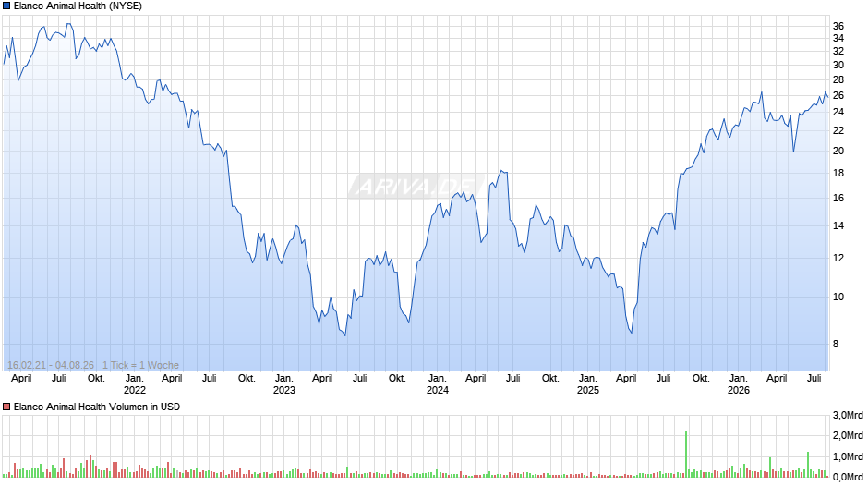The height and width of the screenshot is (486, 868).
Task: Click the price axis value 36
Action: tap(838, 26)
